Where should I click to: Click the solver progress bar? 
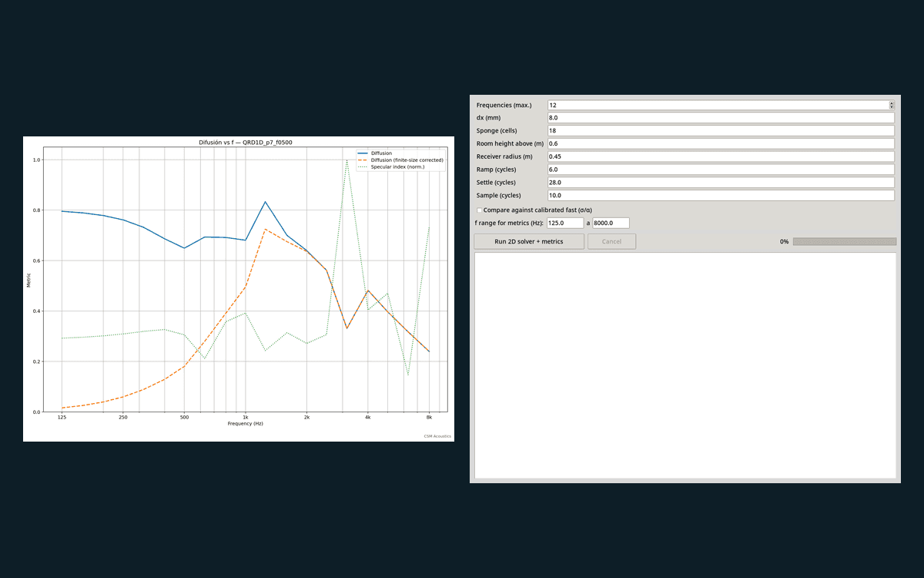845,241
